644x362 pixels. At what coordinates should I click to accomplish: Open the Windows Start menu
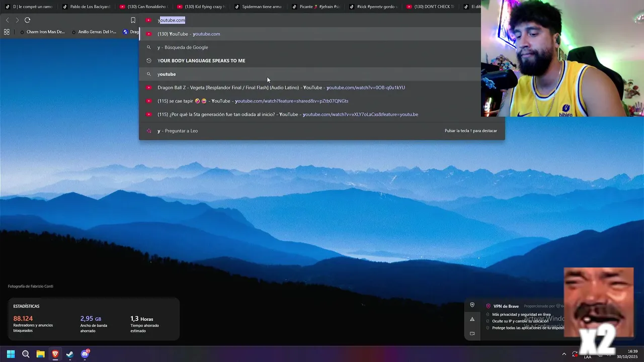(11, 354)
